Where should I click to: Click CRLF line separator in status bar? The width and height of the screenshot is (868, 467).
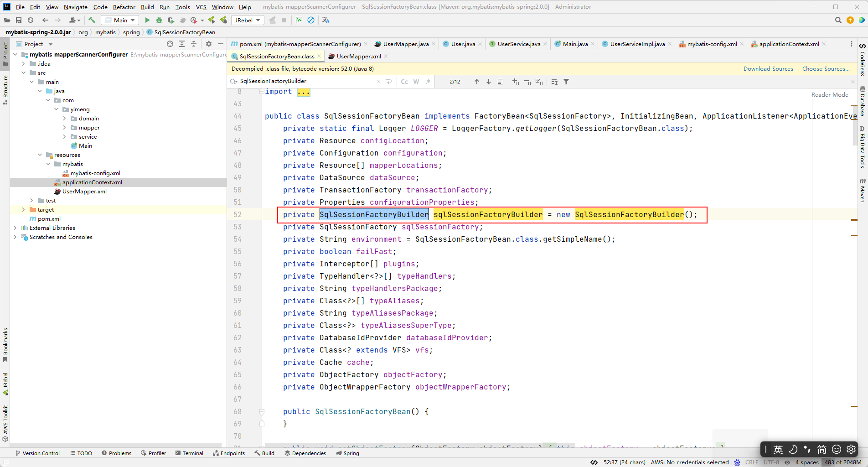pyautogui.click(x=752, y=462)
